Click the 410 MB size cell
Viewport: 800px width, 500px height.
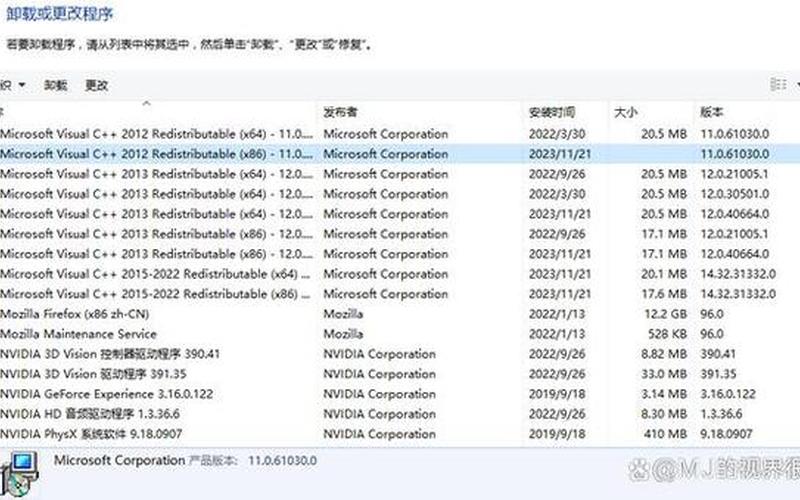point(665,434)
